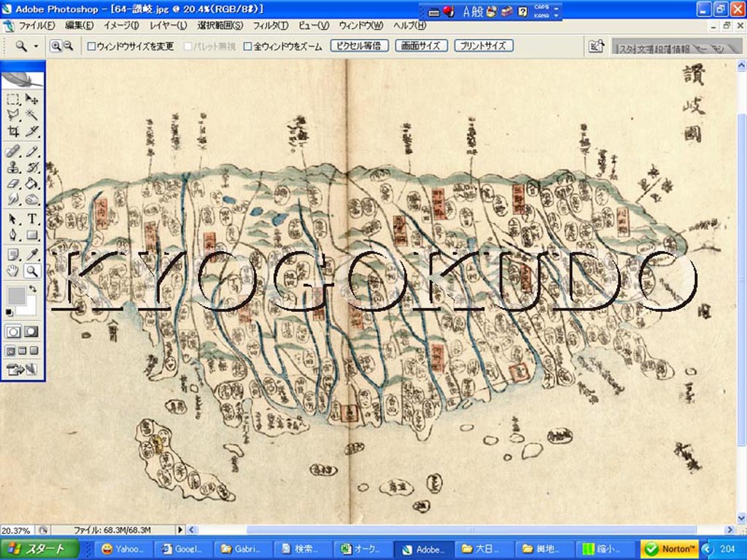Select the Rectangular Marquee tool
This screenshot has width=747, height=560.
tap(13, 99)
